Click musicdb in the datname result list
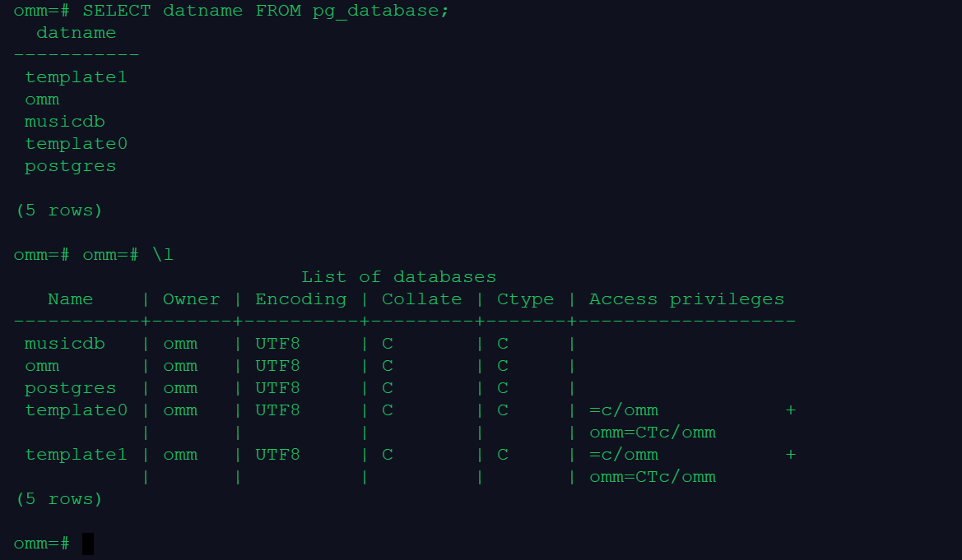 click(x=64, y=122)
